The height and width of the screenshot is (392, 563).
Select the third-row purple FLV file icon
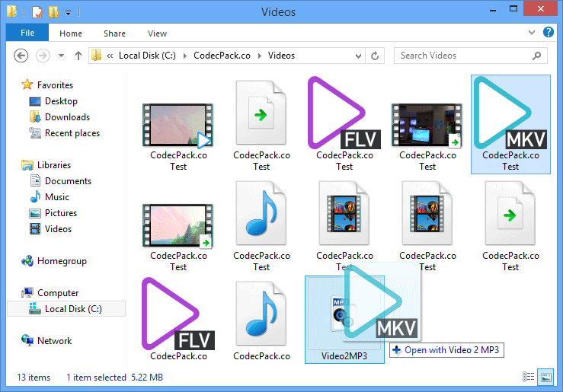[178, 314]
